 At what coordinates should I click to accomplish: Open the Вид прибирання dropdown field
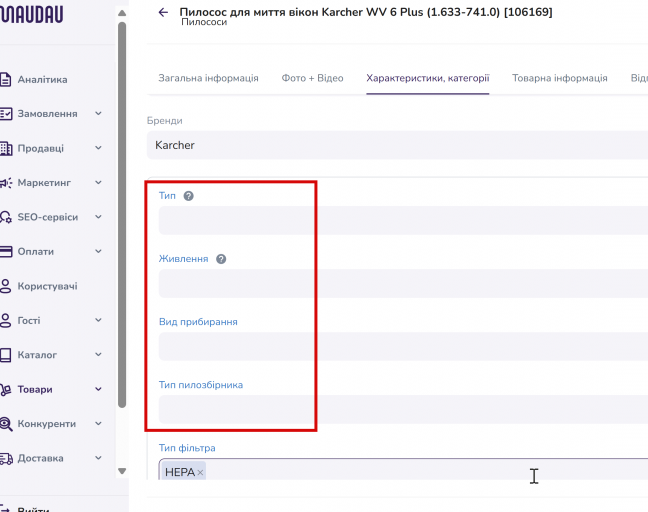(x=403, y=346)
